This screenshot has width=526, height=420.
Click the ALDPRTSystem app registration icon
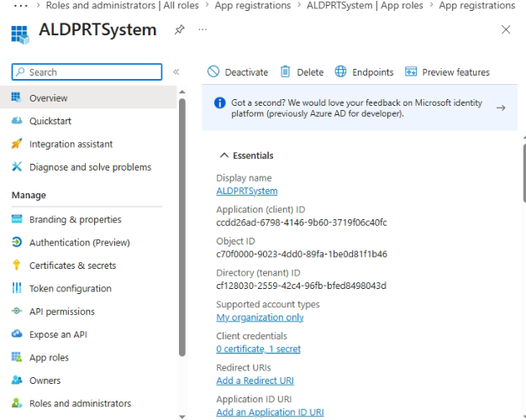click(x=20, y=34)
